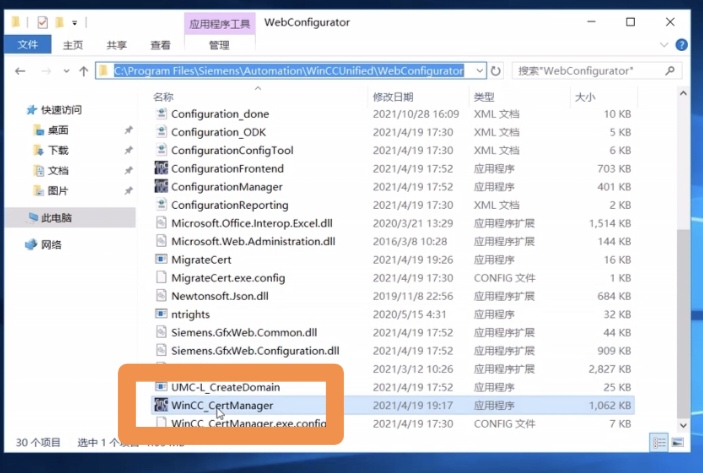The height and width of the screenshot is (473, 703).
Task: Click the forward navigation arrow
Action: pyautogui.click(x=46, y=71)
